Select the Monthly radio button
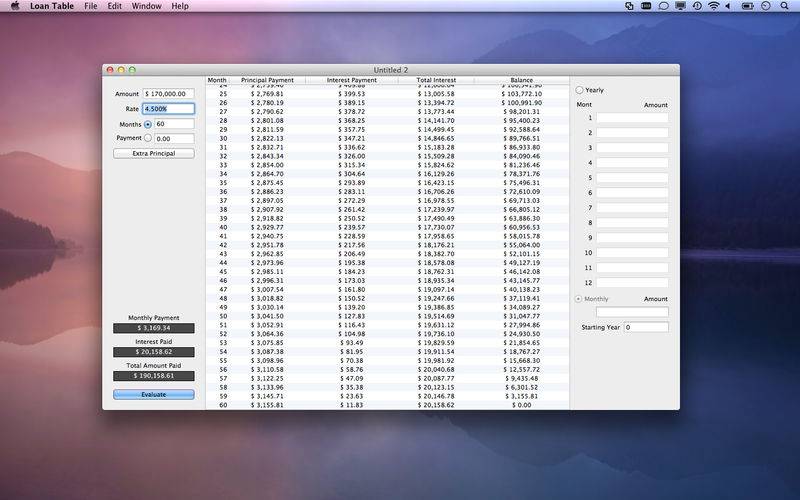 (579, 299)
